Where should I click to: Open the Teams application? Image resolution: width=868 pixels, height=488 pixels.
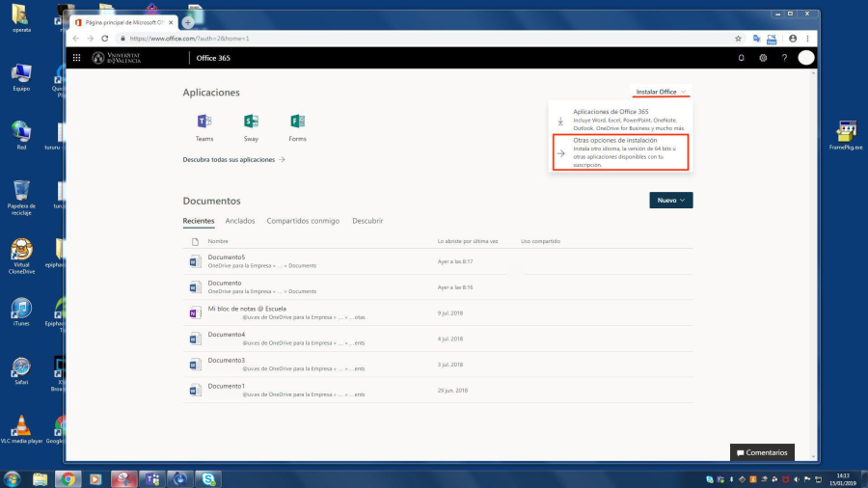[204, 128]
